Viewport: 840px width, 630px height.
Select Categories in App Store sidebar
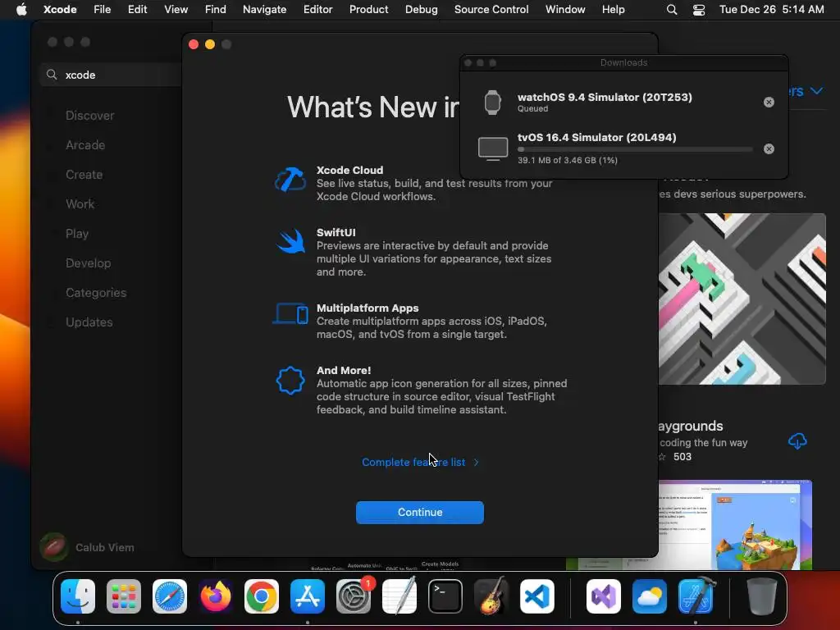pos(96,293)
